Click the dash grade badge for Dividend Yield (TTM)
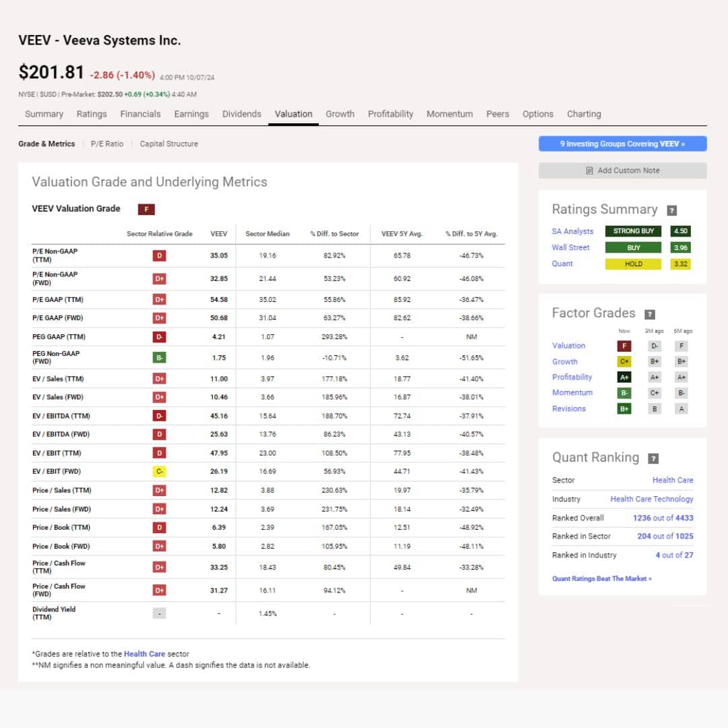The width and height of the screenshot is (728, 728). click(159, 613)
